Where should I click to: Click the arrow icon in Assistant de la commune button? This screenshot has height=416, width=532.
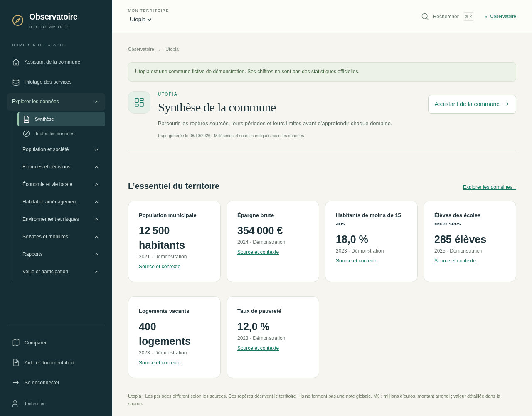(x=506, y=104)
